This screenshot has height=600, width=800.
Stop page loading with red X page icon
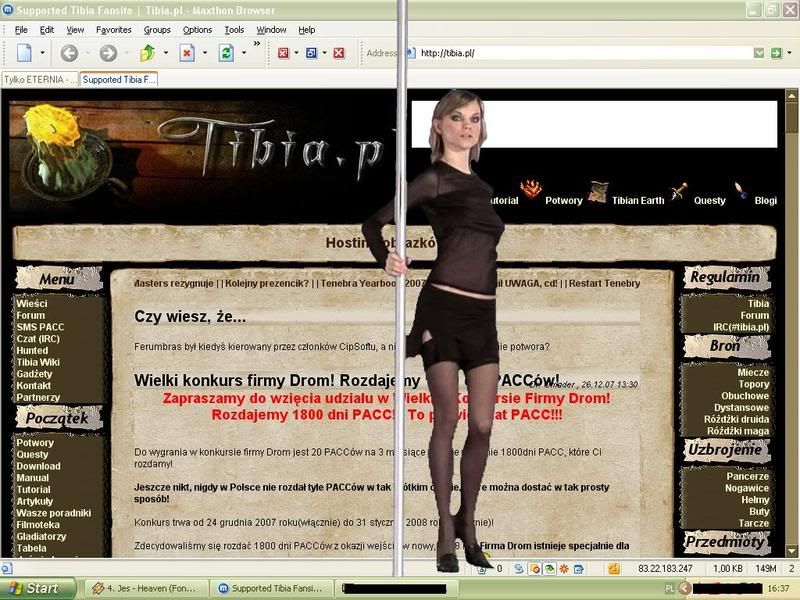pyautogui.click(x=187, y=53)
